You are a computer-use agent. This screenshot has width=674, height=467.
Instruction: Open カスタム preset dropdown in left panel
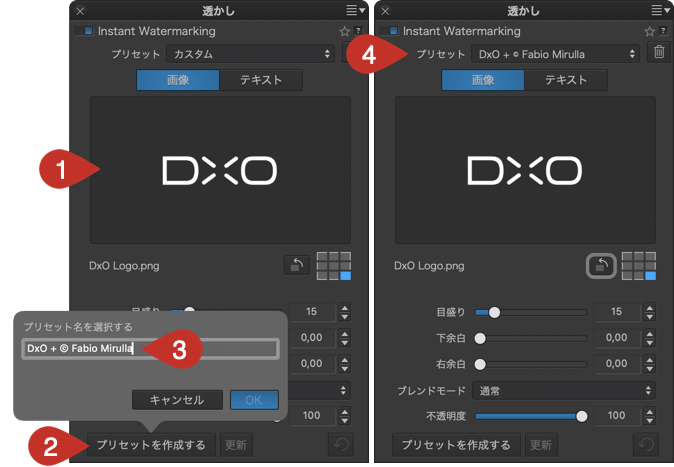[251, 54]
